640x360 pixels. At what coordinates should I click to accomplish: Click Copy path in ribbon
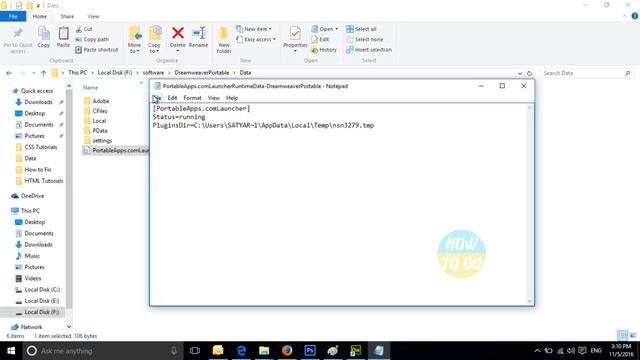tap(92, 39)
